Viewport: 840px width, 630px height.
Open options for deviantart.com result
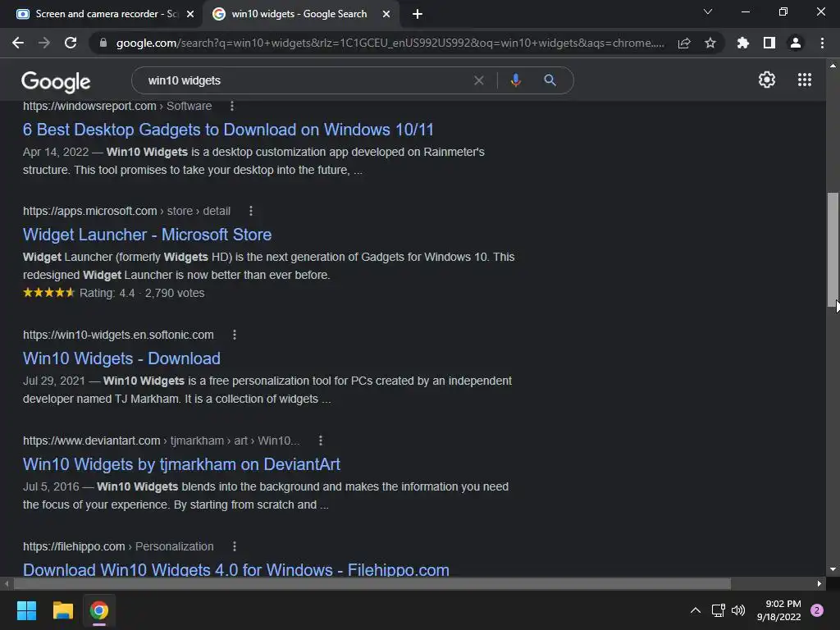tap(321, 441)
